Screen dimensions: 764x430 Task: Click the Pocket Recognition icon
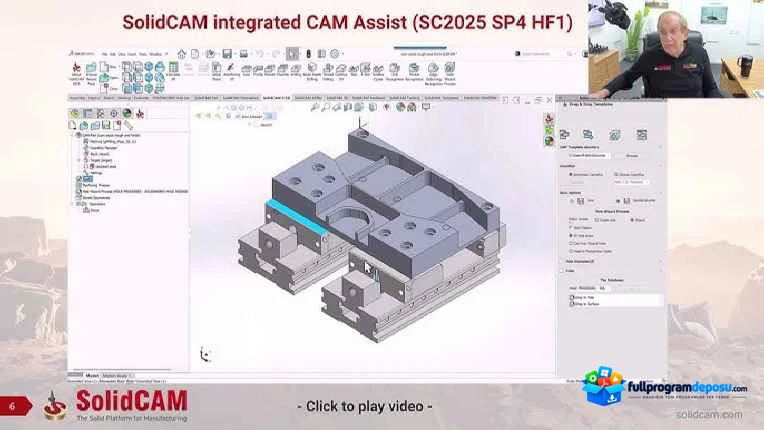click(414, 68)
